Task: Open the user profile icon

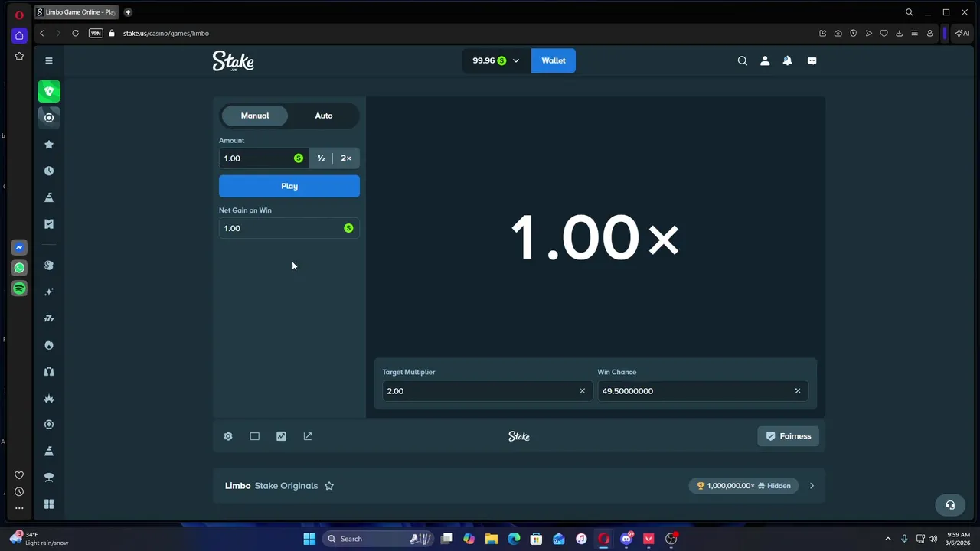Action: tap(765, 60)
